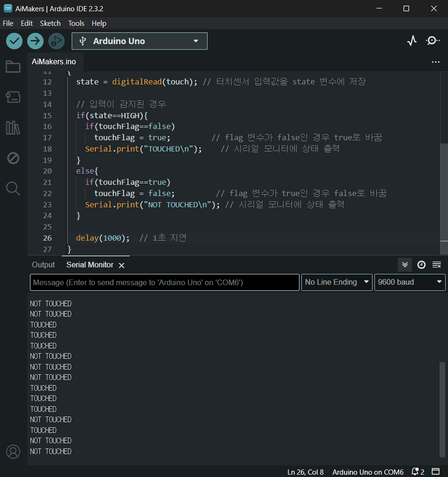Toggle the bottom panel from status bar
Screen dimensions: 448x477
coord(436,471)
